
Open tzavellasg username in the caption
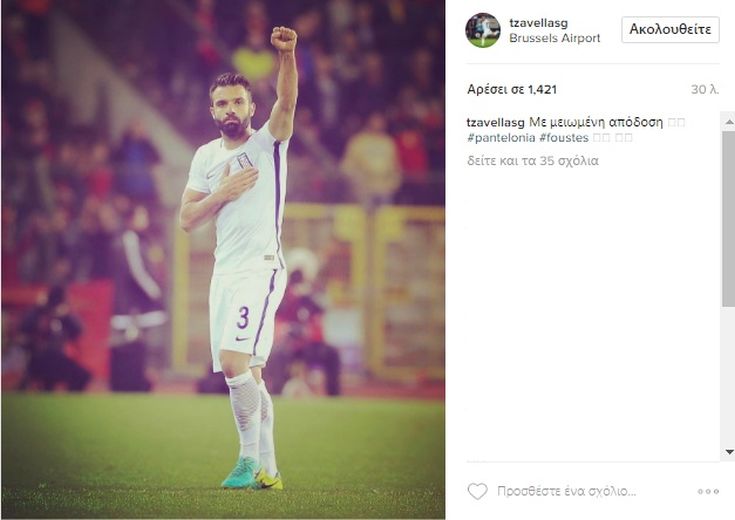coord(495,122)
